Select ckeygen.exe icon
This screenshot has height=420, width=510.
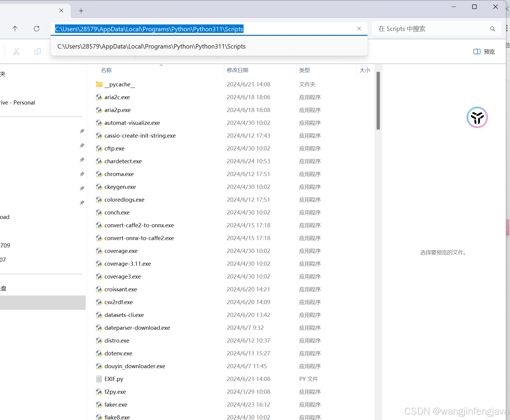coord(99,187)
